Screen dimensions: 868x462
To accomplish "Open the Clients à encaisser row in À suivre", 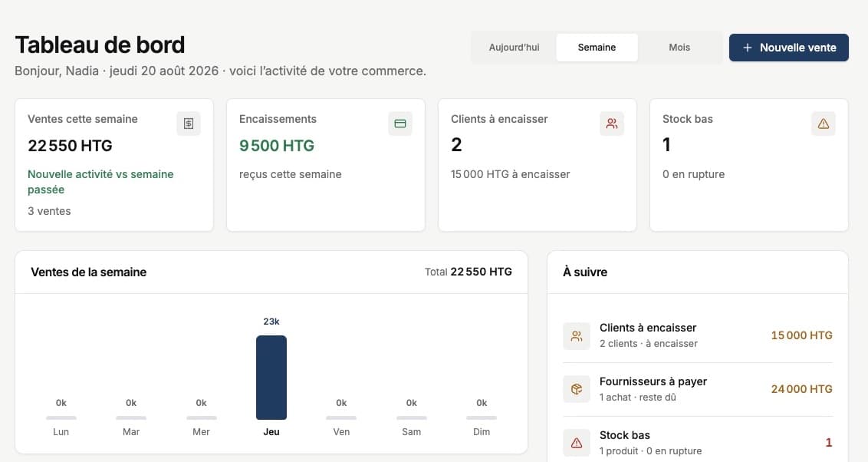I will (698, 335).
